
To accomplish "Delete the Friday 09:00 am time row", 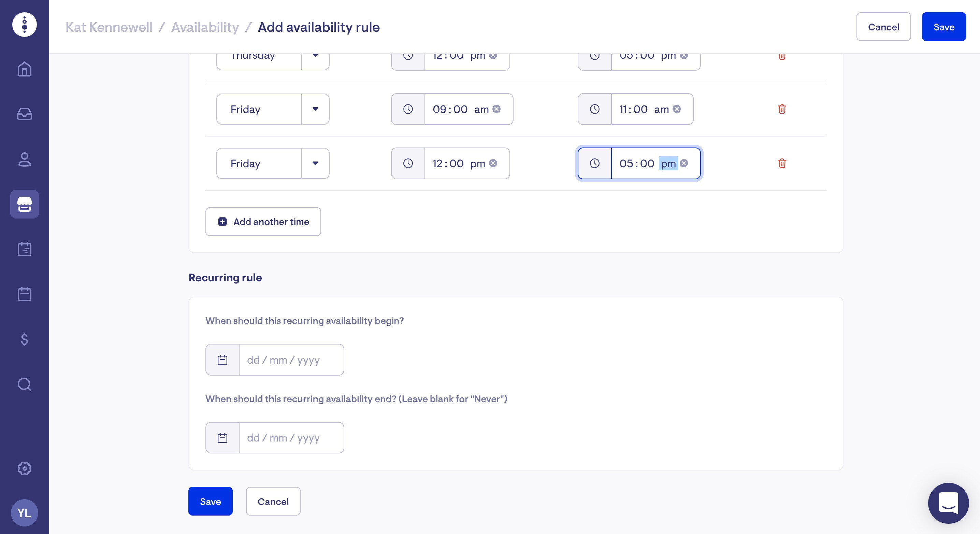I will click(782, 109).
